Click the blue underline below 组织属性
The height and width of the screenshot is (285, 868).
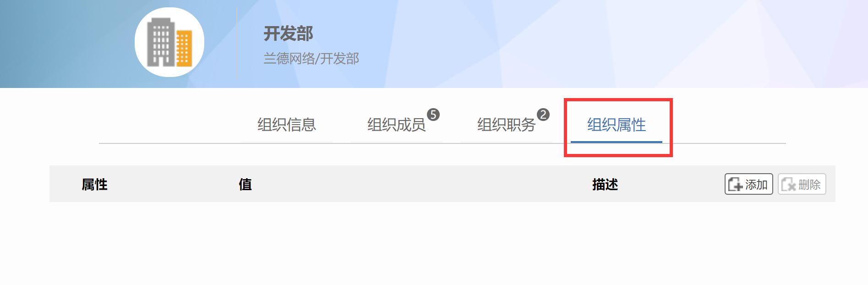617,142
